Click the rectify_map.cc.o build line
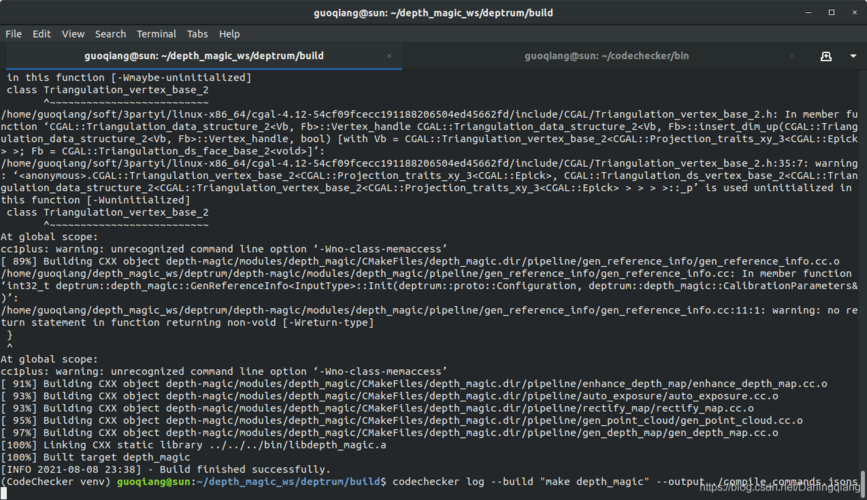The image size is (867, 500). tap(378, 408)
